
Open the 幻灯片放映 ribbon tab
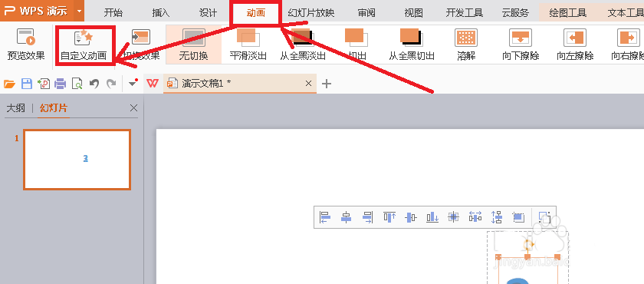(x=311, y=13)
